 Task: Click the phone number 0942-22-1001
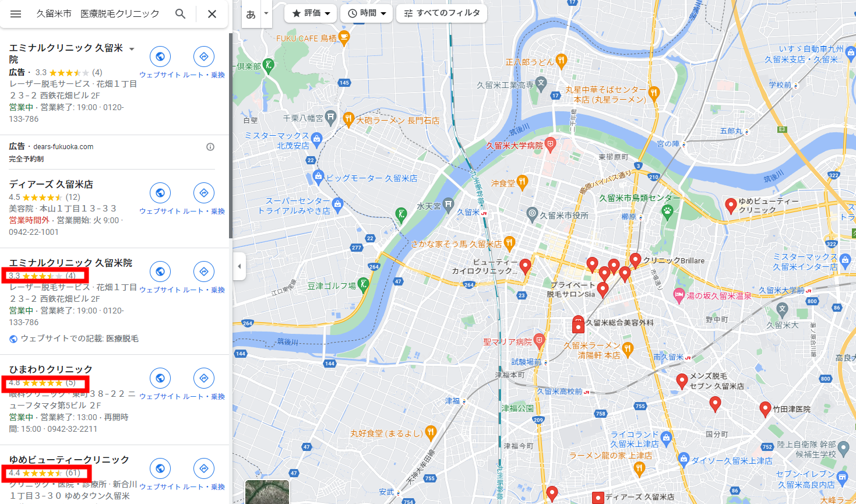(34, 232)
